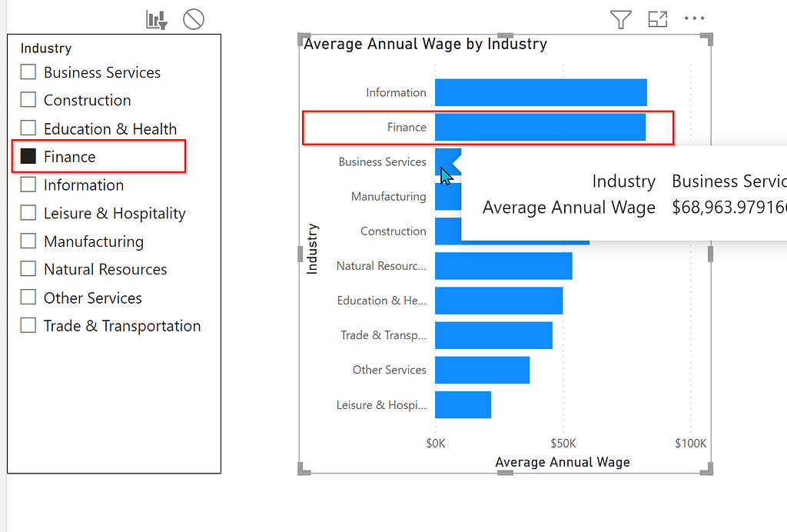Enter focus mode on the wage chart
Screen dimensions: 787x532
pyautogui.click(x=658, y=18)
